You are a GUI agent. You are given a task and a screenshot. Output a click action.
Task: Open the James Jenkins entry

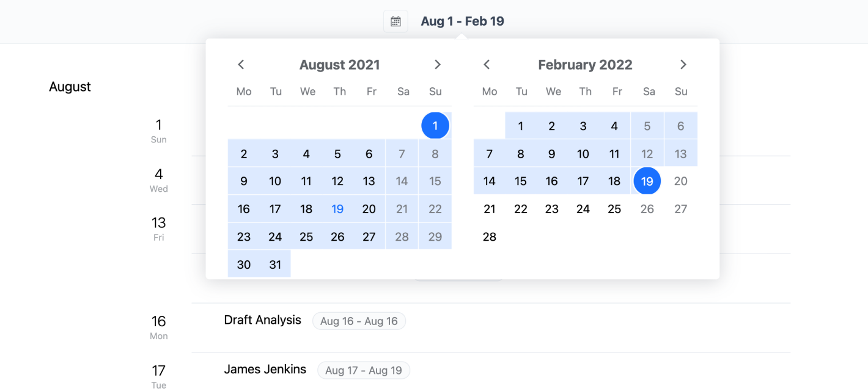pos(265,370)
